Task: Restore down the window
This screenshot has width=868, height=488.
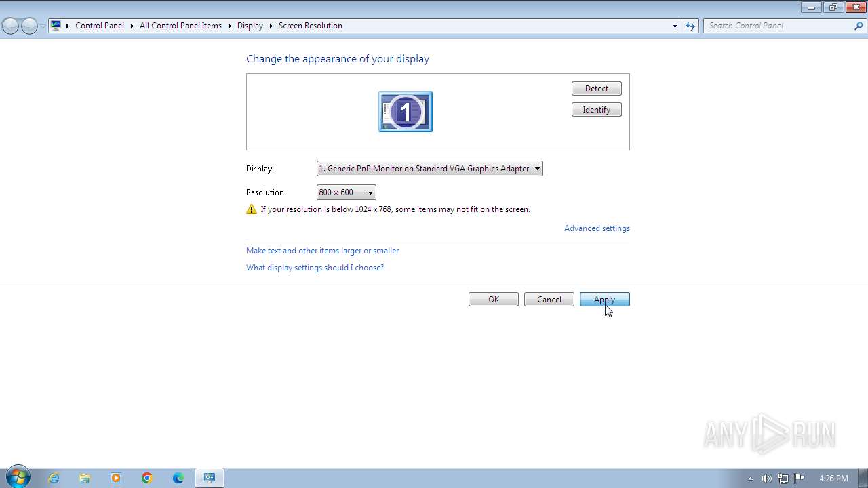Action: pos(833,7)
